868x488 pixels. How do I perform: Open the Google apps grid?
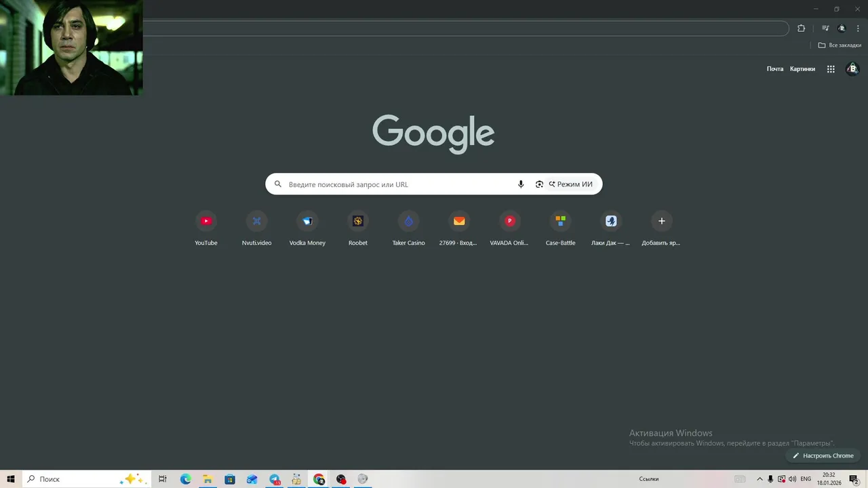pyautogui.click(x=831, y=69)
